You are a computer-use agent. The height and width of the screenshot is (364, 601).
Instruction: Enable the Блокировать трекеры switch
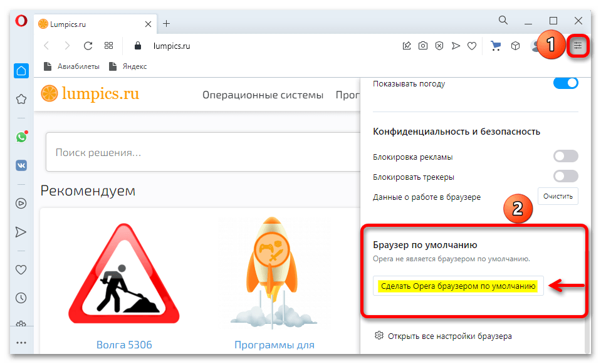pos(566,176)
